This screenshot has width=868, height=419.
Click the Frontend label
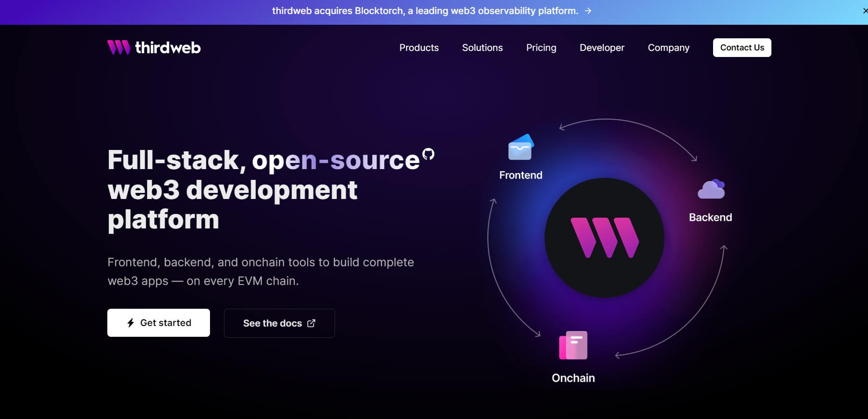tap(521, 175)
